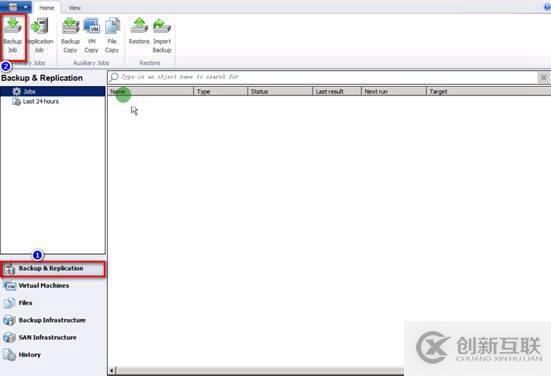551x376 pixels.
Task: Create a new Backup Job
Action: pyautogui.click(x=13, y=35)
